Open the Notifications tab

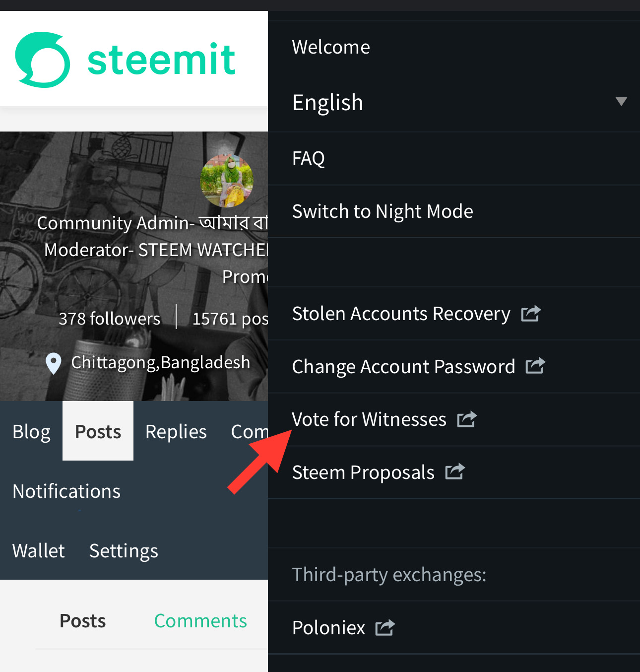66,491
